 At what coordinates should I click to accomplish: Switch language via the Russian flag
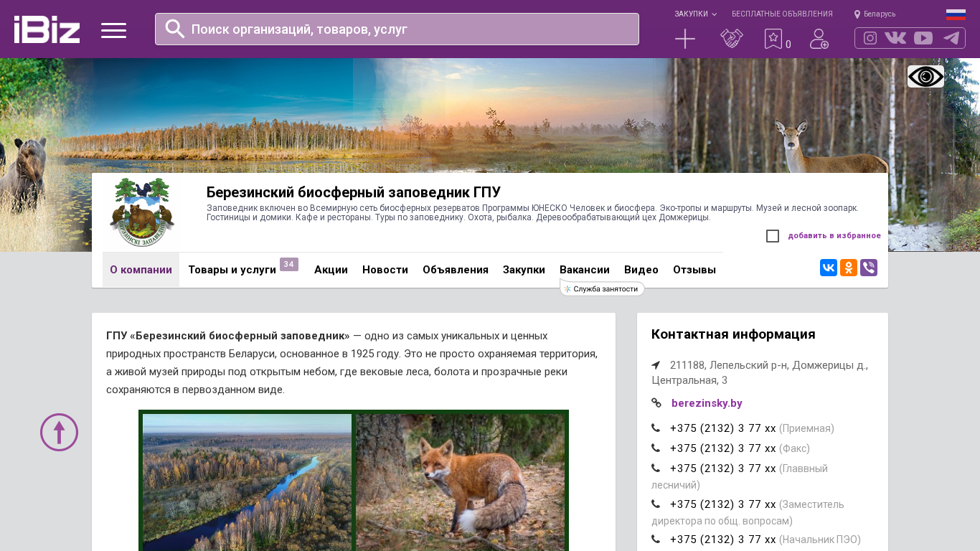pos(956,14)
